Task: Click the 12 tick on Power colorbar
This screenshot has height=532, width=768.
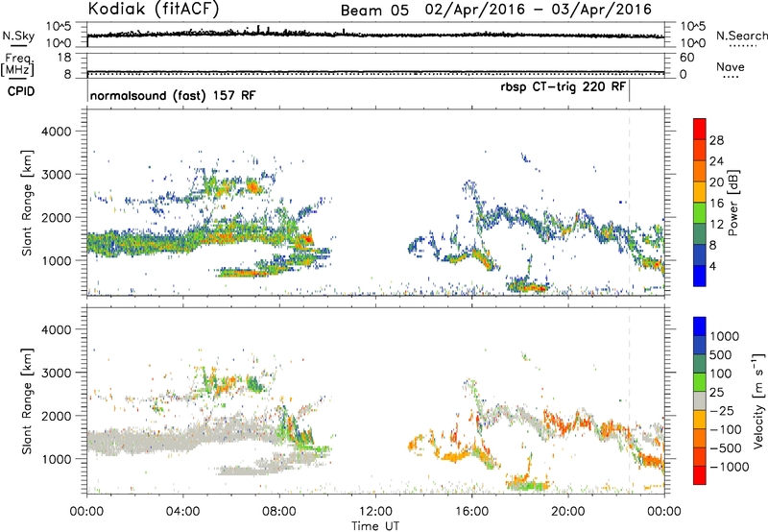Action: pyautogui.click(x=716, y=225)
